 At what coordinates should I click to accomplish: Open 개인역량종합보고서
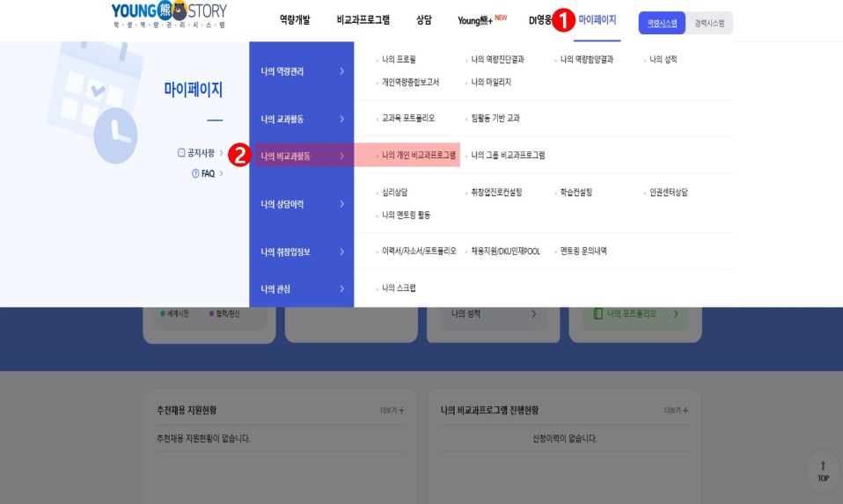point(410,82)
